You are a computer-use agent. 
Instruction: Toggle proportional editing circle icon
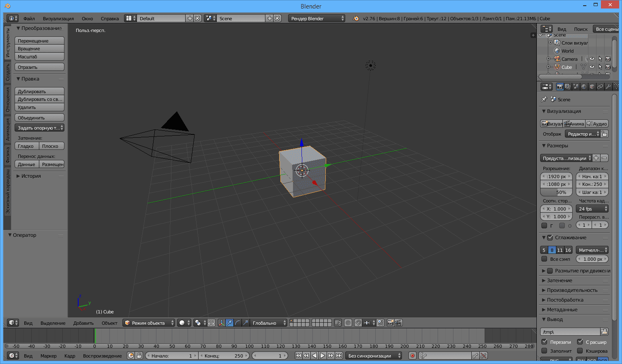348,323
